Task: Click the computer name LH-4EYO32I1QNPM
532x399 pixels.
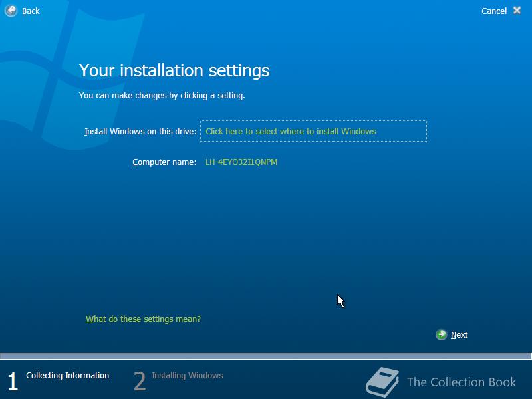Action: [x=241, y=162]
